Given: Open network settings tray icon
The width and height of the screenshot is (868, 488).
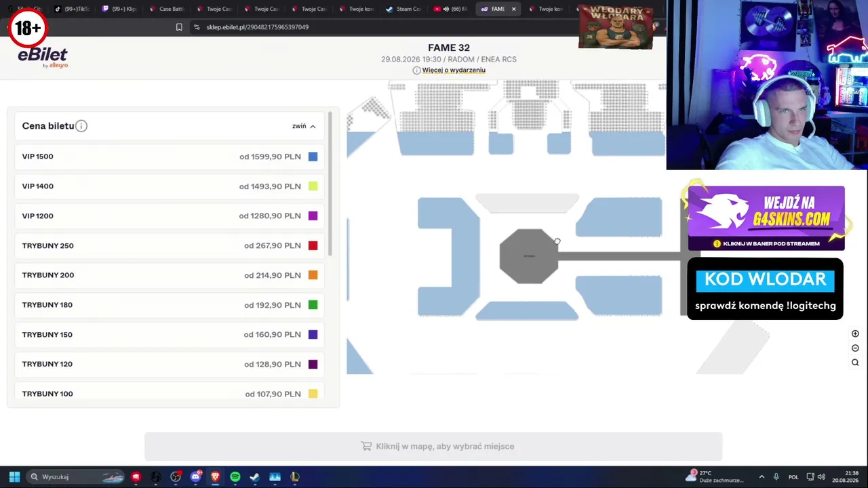Looking at the screenshot, I should click(810, 476).
